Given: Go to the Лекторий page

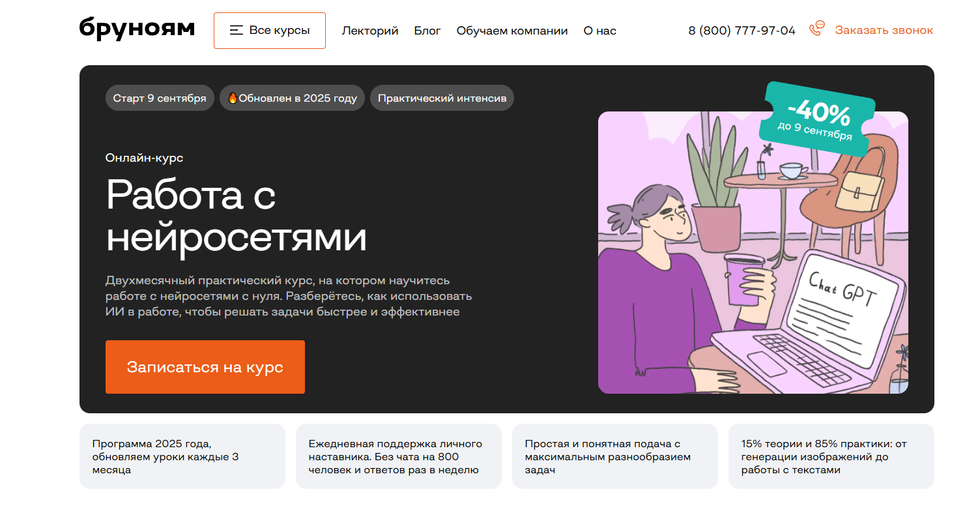Looking at the screenshot, I should pyautogui.click(x=370, y=31).
